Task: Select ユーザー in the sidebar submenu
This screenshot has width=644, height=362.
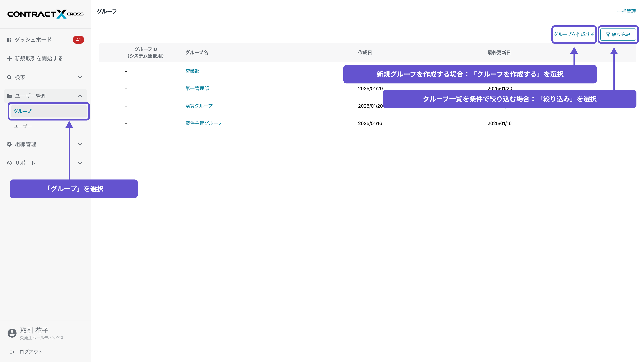Action: tap(22, 126)
